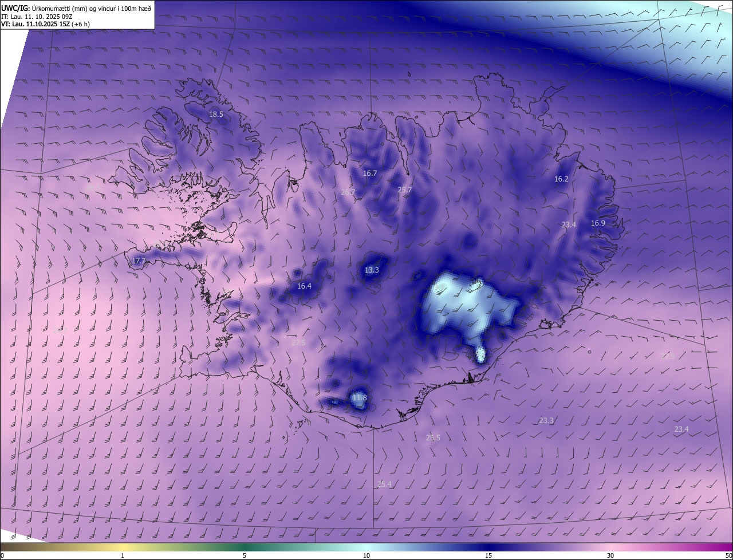
Task: Click the faint 27.9 value east of Iceland
Action: point(667,356)
